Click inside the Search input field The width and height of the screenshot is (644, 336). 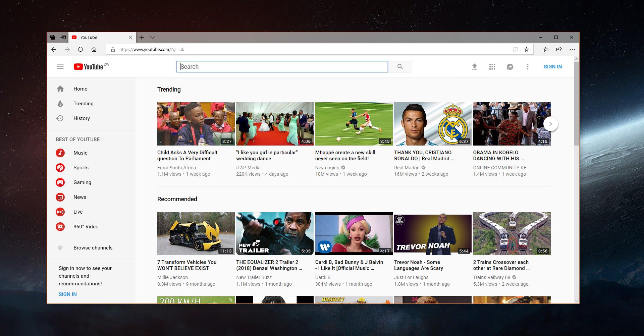(282, 67)
